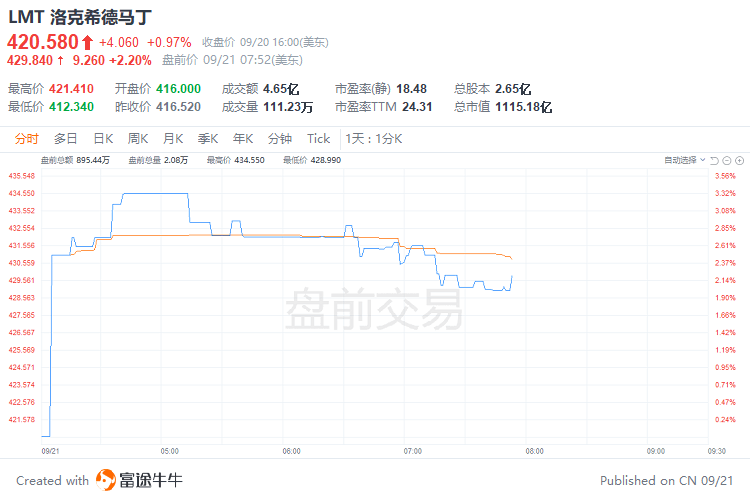Click the pre-market percent change +2.20%
750x501 pixels.
(x=131, y=60)
